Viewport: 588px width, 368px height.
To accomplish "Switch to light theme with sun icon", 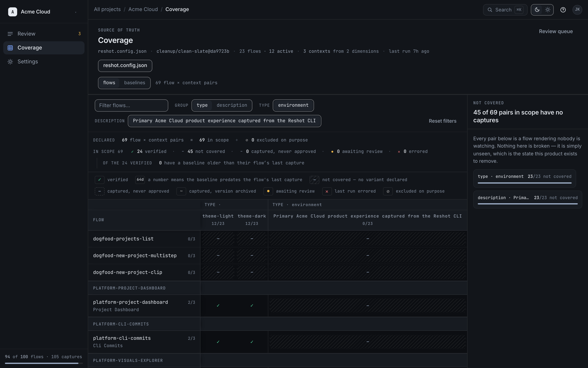I will (548, 10).
